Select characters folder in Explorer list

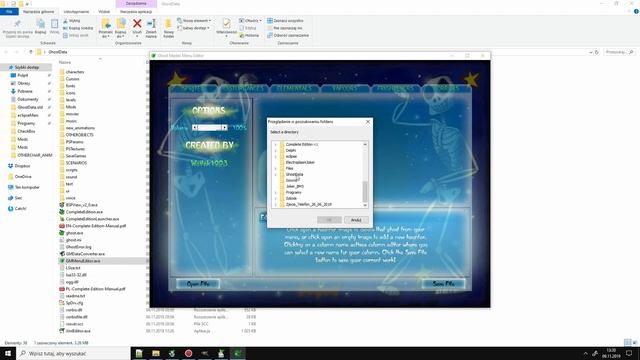[x=72, y=72]
